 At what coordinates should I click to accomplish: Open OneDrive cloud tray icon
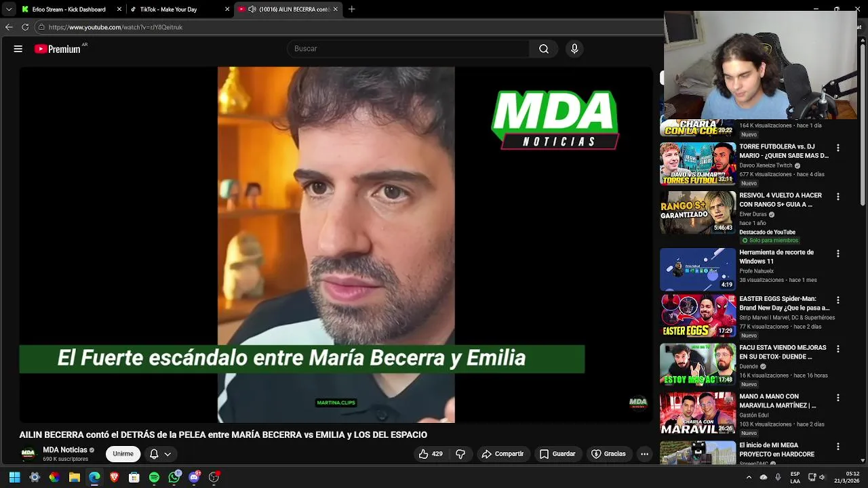point(764,477)
